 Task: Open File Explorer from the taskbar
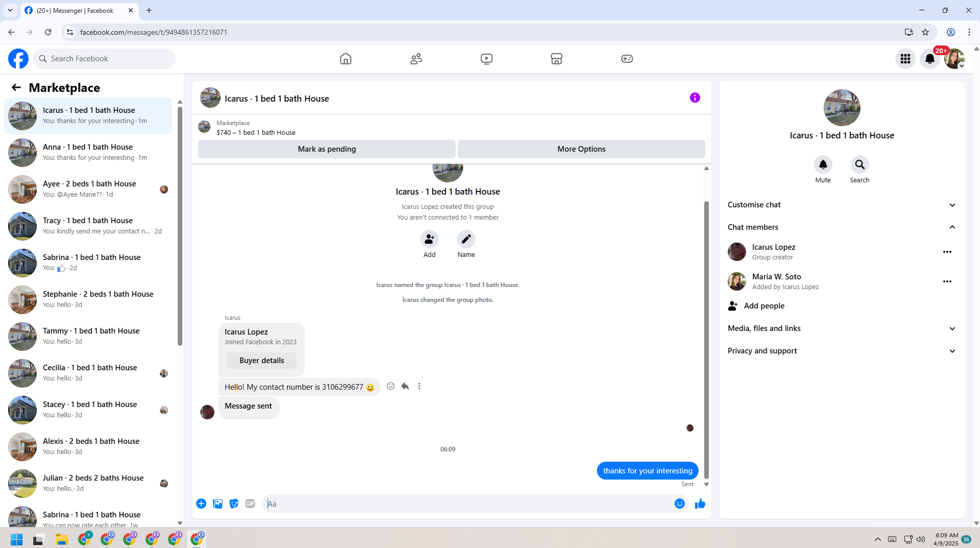pos(62,539)
